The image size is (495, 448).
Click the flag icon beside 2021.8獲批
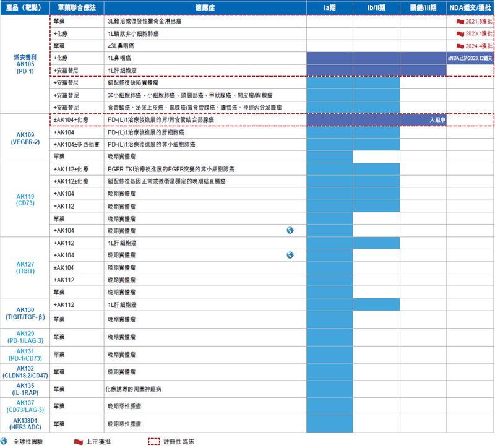pos(460,21)
